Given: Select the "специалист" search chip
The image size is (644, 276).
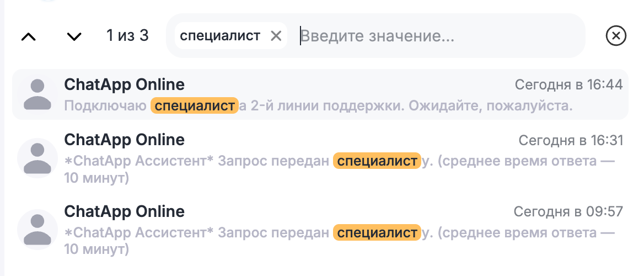Looking at the screenshot, I should (x=220, y=36).
